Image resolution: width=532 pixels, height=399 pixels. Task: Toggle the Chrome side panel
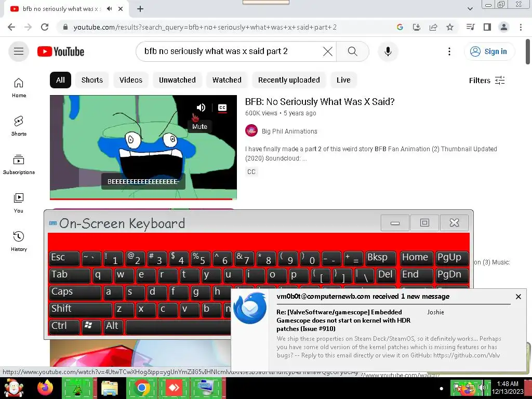pyautogui.click(x=487, y=27)
